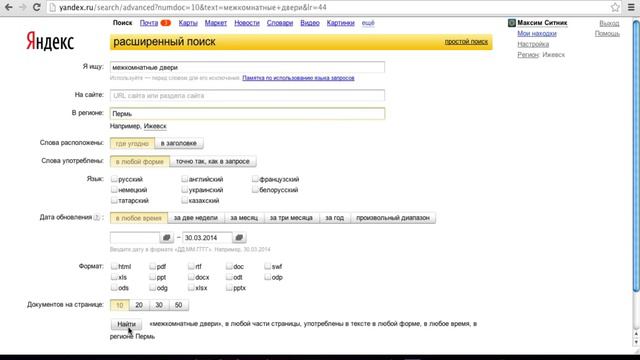Open the Chrome menu icon
This screenshot has height=360, width=640.
(631, 7)
